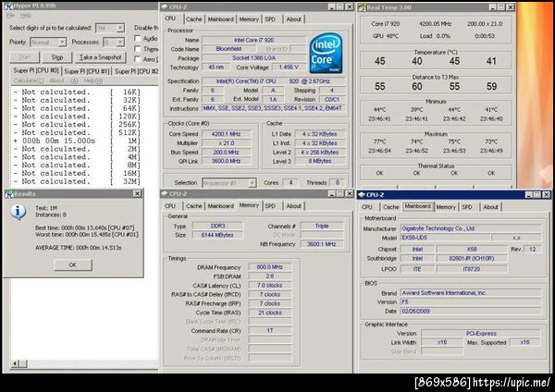Click the Graphic Interface Version PCI-Express field
555x392 pixels.
point(481,334)
